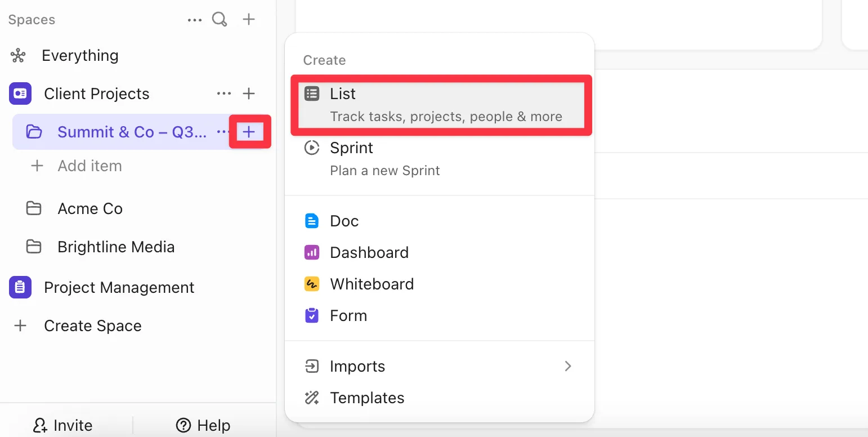Select Dashboard in the Create menu
Image resolution: width=868 pixels, height=437 pixels.
[x=440, y=252]
